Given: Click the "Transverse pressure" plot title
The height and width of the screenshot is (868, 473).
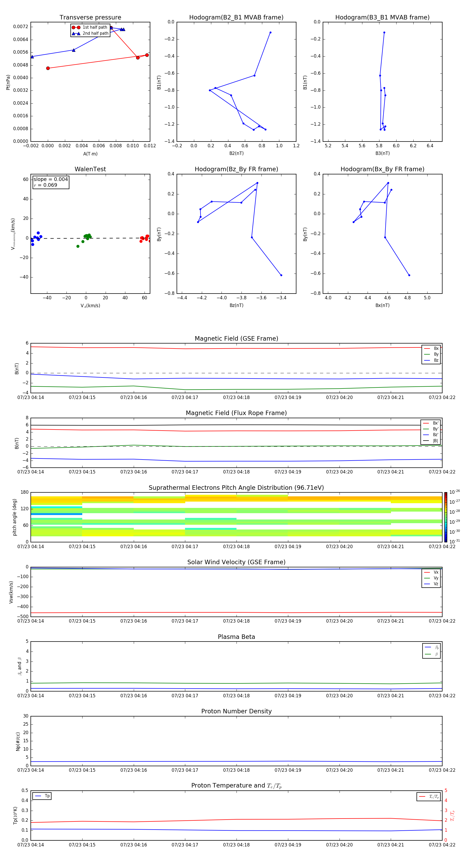Looking at the screenshot, I should 90,18.
